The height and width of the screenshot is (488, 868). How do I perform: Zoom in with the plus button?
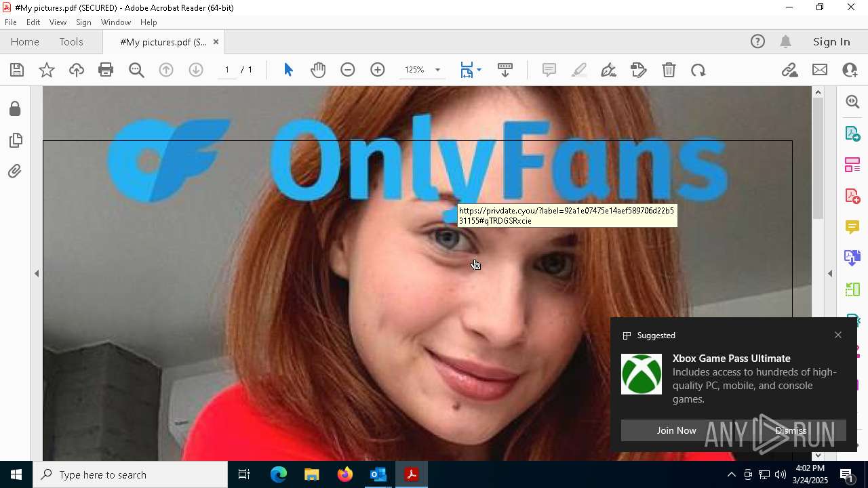click(x=378, y=70)
